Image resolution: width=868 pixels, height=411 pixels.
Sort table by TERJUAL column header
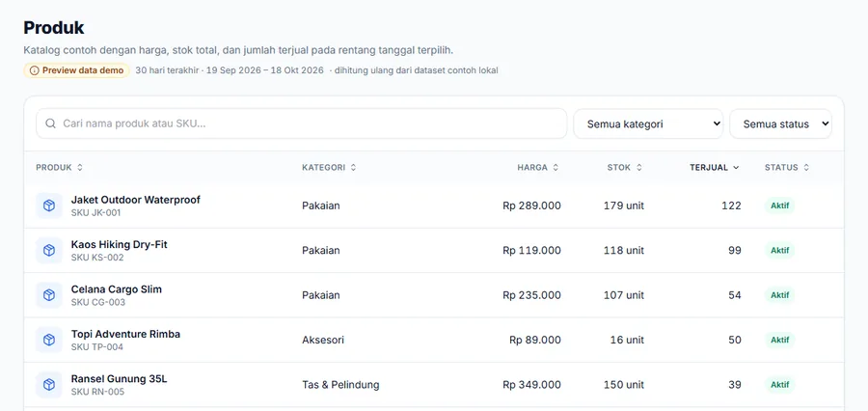pos(714,167)
